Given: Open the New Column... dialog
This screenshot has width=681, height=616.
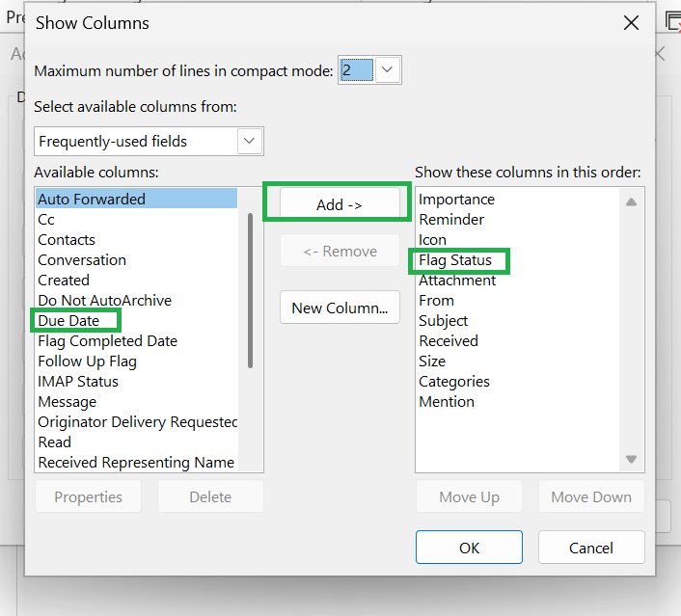Looking at the screenshot, I should pos(340,308).
